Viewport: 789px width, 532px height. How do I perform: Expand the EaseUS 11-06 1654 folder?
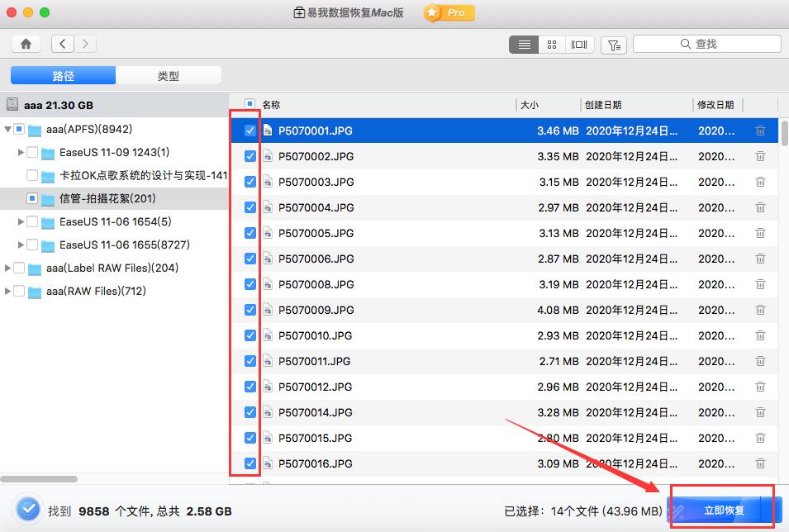(21, 221)
